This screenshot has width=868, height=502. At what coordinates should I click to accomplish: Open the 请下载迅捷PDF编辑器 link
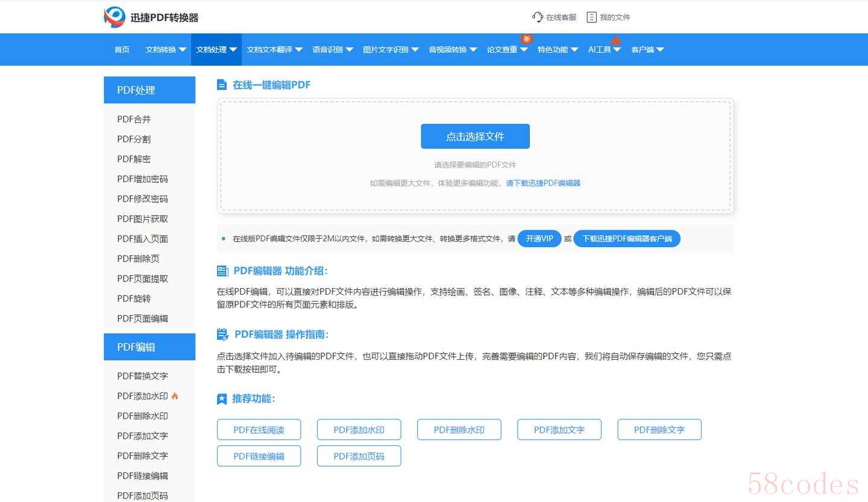pyautogui.click(x=542, y=183)
